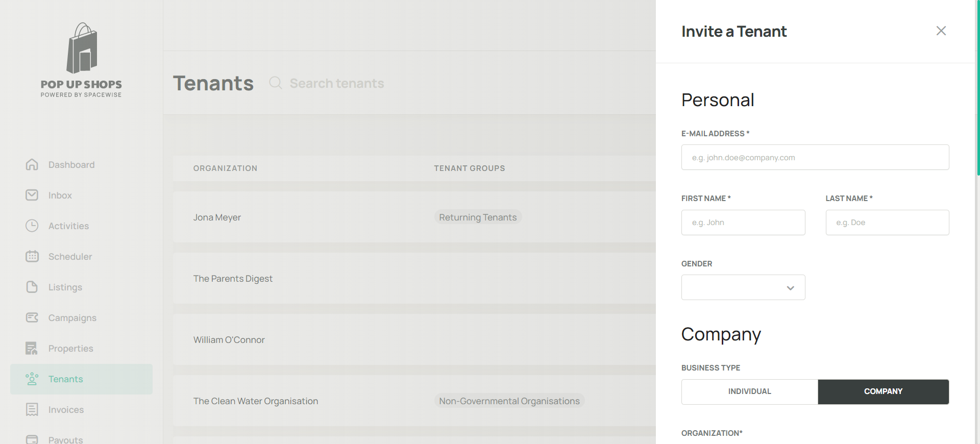Open the Gender dropdown
Image resolution: width=980 pixels, height=444 pixels.
click(x=743, y=287)
